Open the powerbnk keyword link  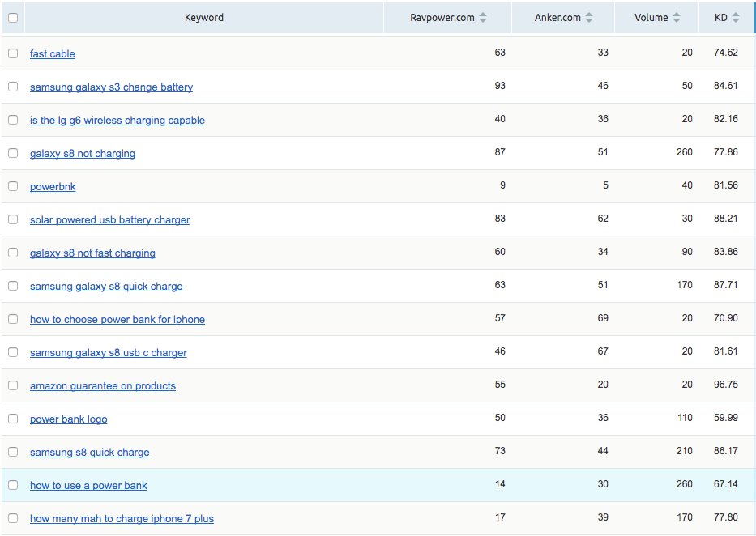(x=53, y=187)
